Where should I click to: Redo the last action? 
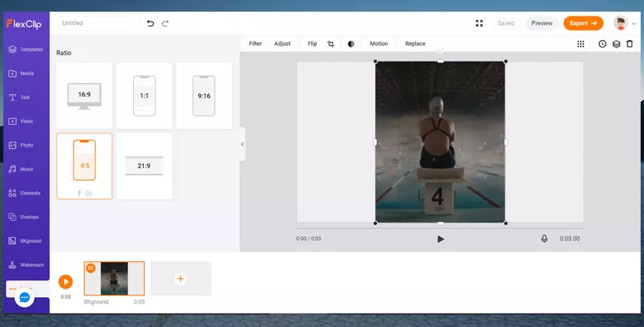[165, 23]
